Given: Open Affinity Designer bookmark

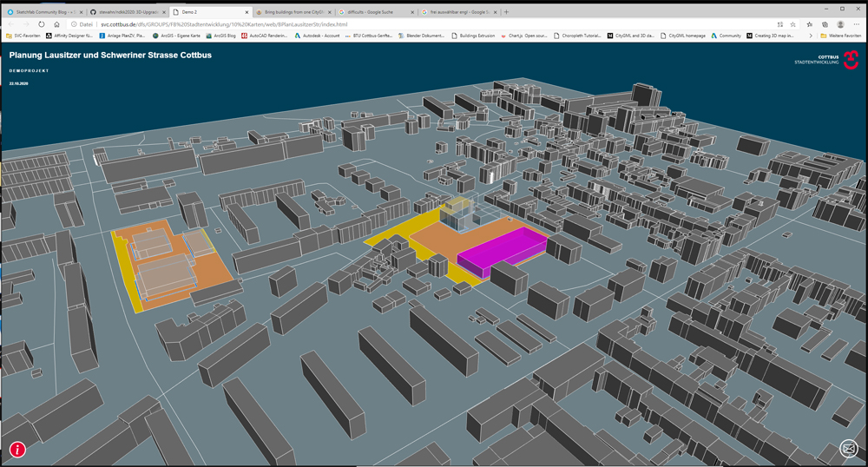Looking at the screenshot, I should 69,36.
